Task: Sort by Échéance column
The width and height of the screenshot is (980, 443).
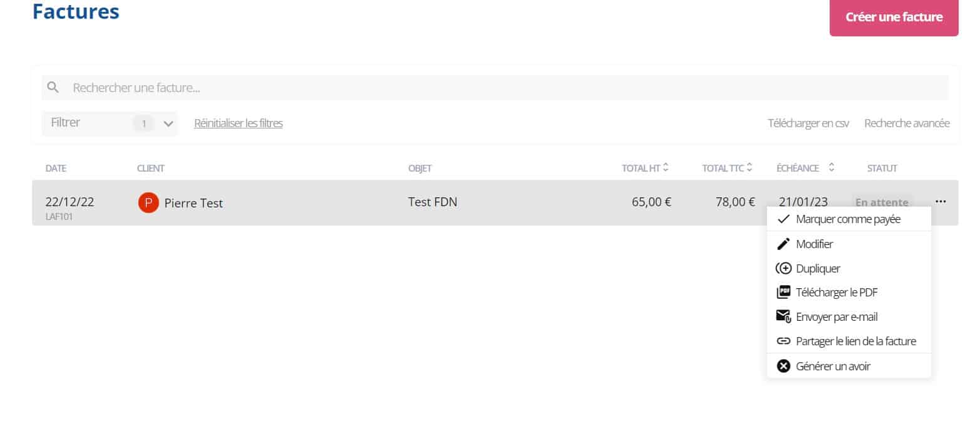Action: pos(831,168)
